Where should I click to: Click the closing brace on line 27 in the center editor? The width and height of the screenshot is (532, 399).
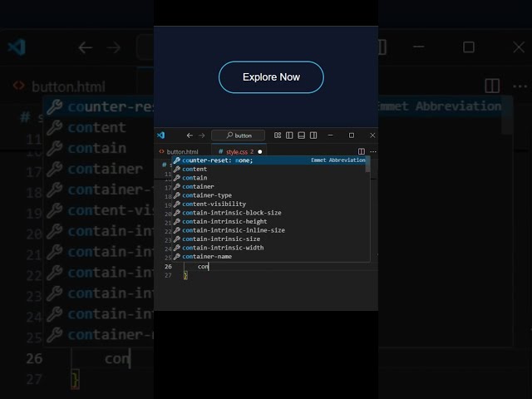pos(185,275)
